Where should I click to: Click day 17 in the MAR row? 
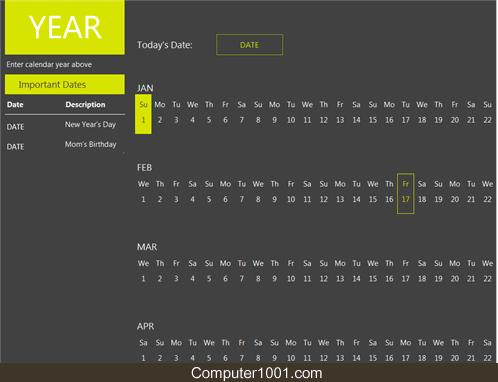click(x=405, y=279)
